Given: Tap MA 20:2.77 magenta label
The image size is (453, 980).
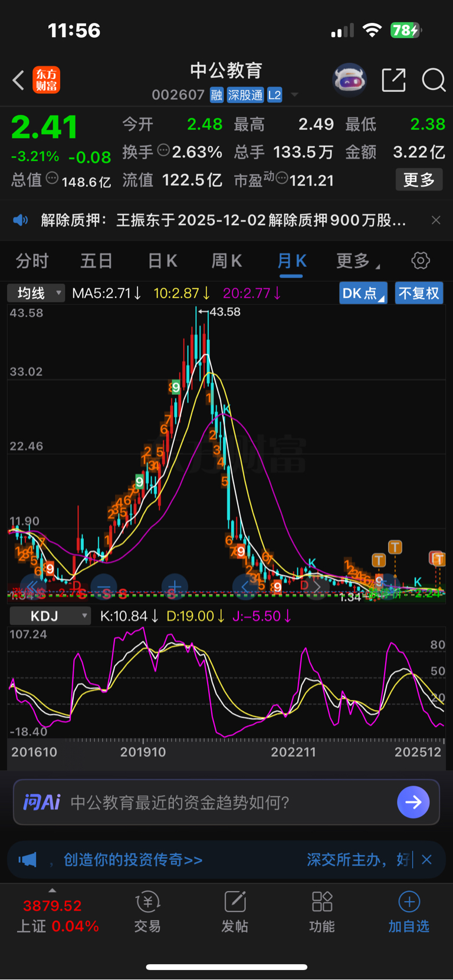Looking at the screenshot, I should pyautogui.click(x=252, y=293).
